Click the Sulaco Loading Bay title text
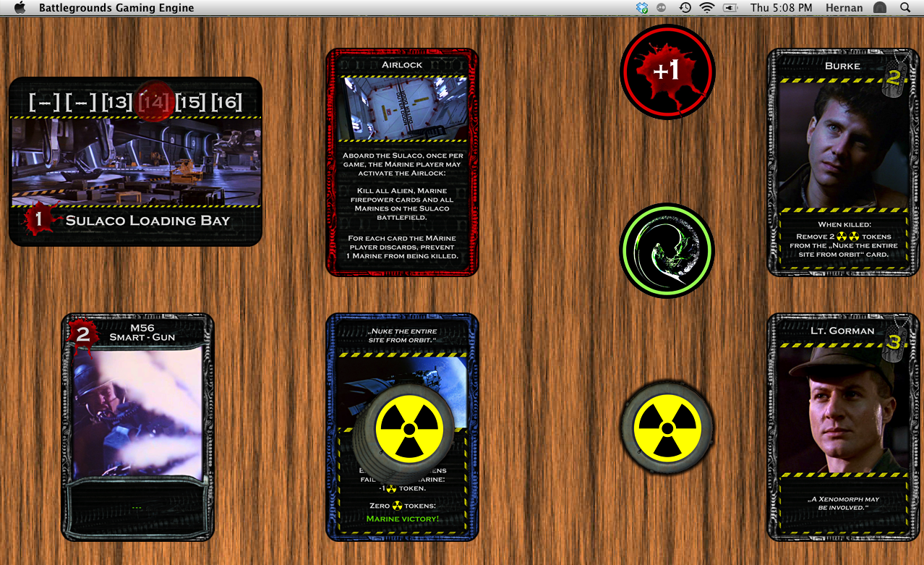The image size is (924, 565). click(147, 220)
